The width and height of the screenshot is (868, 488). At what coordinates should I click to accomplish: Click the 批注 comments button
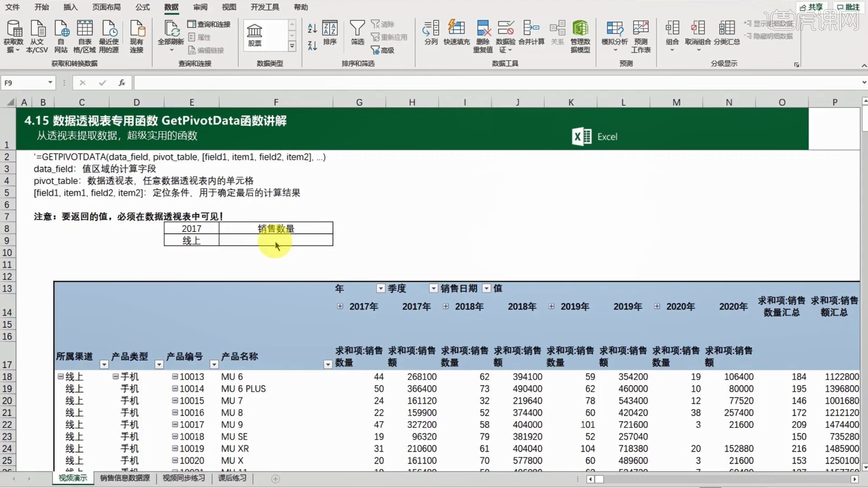pos(849,7)
